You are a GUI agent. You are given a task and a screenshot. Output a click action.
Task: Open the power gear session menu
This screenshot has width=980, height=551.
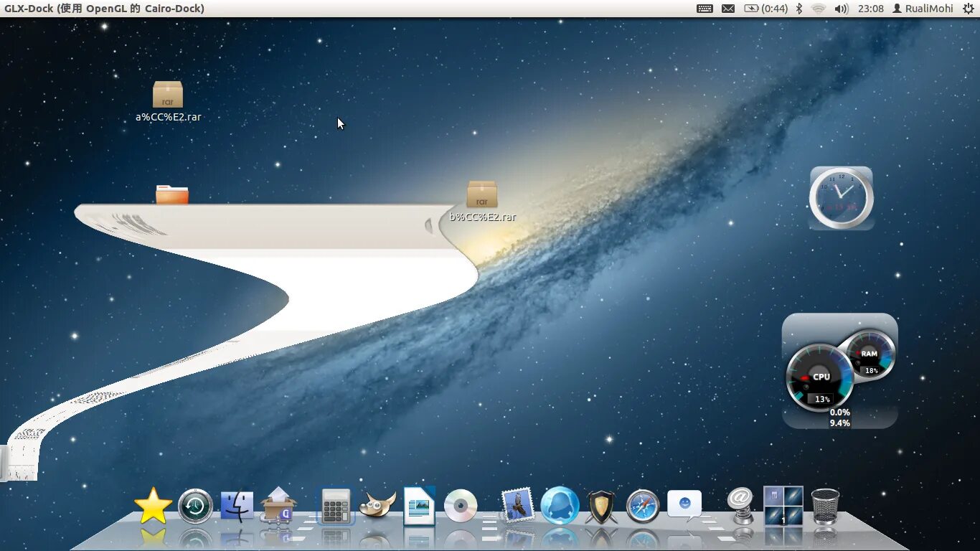[x=969, y=9]
